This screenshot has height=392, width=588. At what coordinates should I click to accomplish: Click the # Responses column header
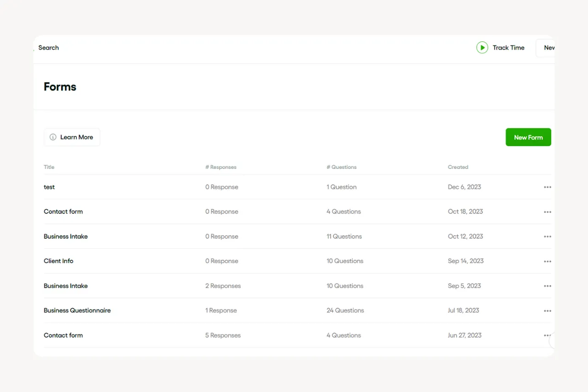[221, 167]
